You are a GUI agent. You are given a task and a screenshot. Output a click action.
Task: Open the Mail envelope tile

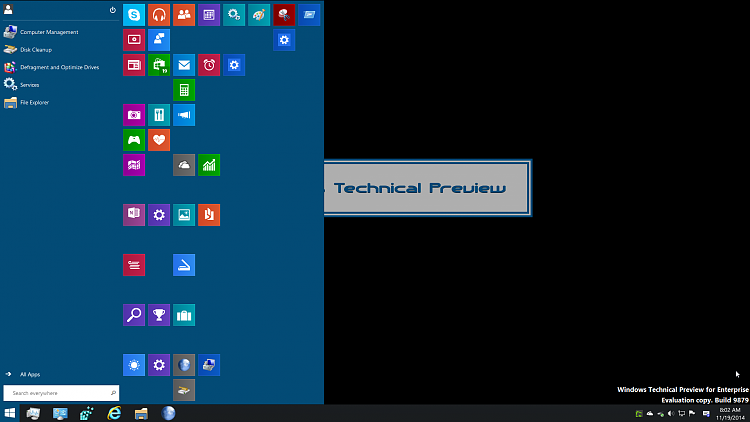184,65
